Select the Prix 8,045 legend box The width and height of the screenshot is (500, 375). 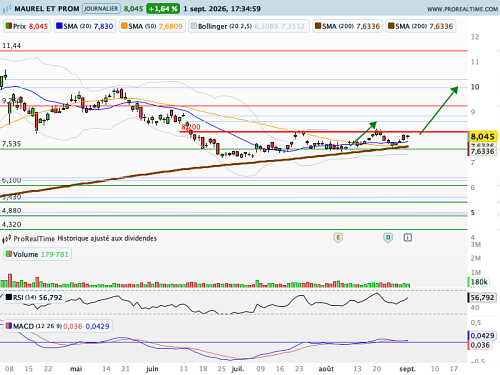pos(27,26)
